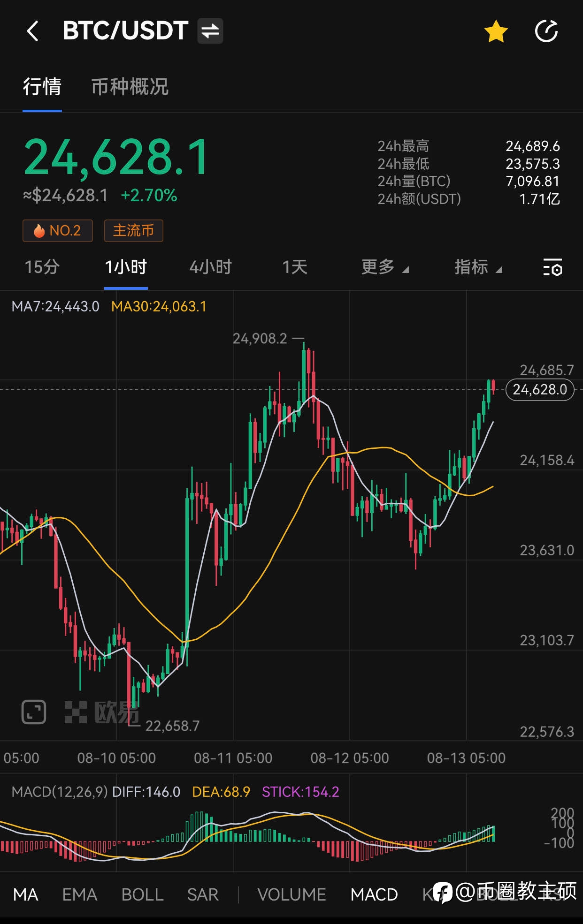The height and width of the screenshot is (924, 583).
Task: Tap DEA:68.9 value
Action: 221,792
